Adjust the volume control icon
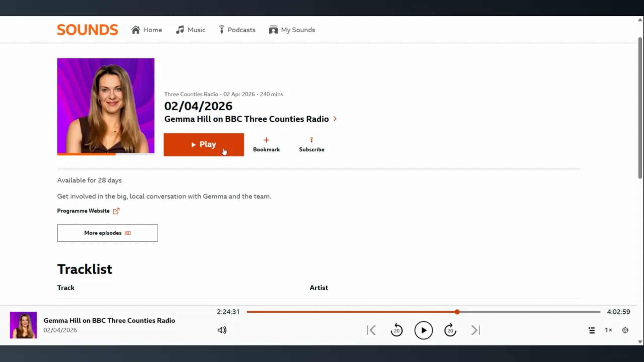 point(222,330)
